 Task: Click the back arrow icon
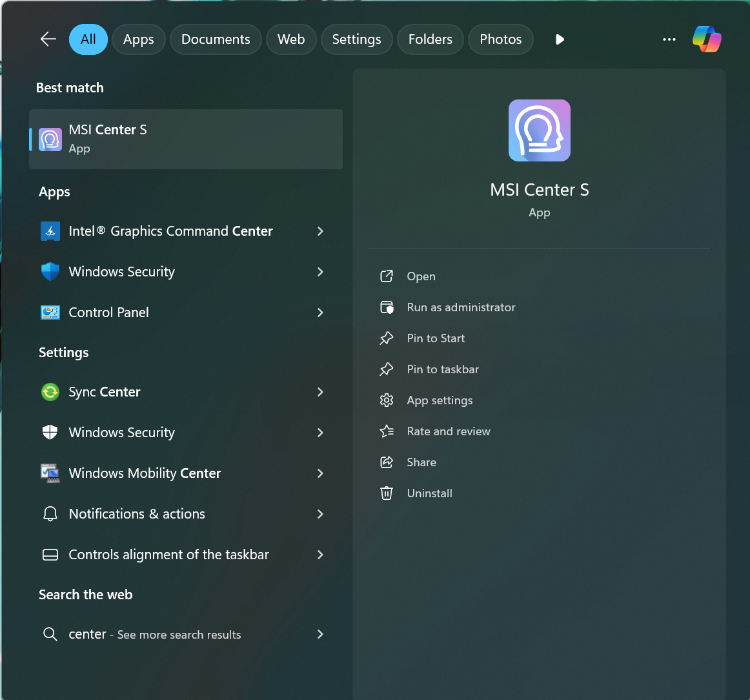(x=48, y=39)
